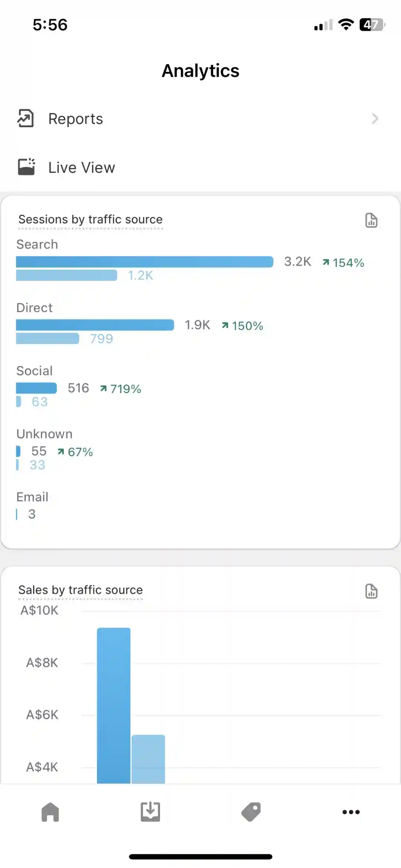Go to Home tab icon
Screen dimensions: 401x868
[50, 812]
